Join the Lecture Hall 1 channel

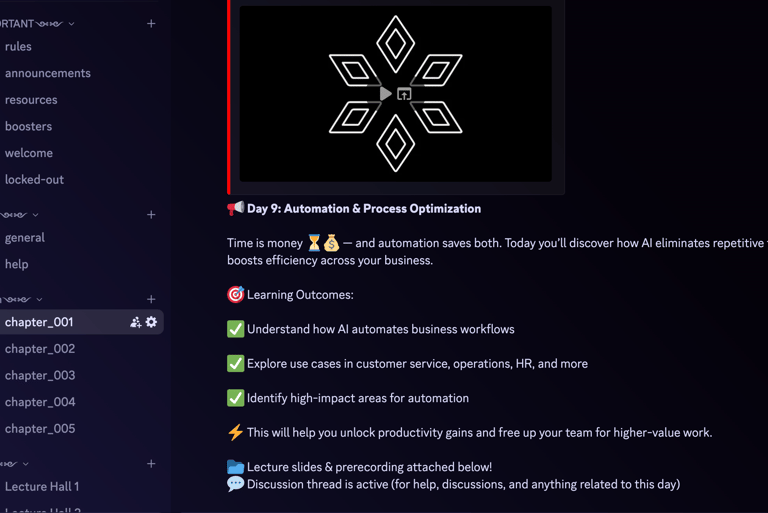click(42, 487)
